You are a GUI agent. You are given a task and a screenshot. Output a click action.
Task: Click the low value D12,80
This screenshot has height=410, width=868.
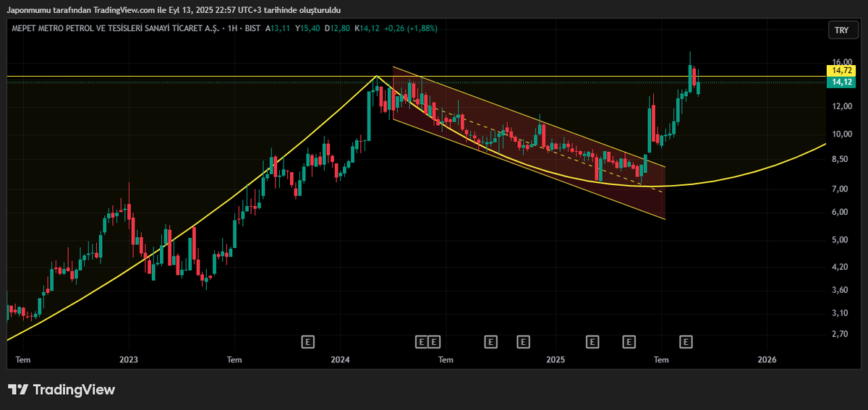[x=338, y=28]
